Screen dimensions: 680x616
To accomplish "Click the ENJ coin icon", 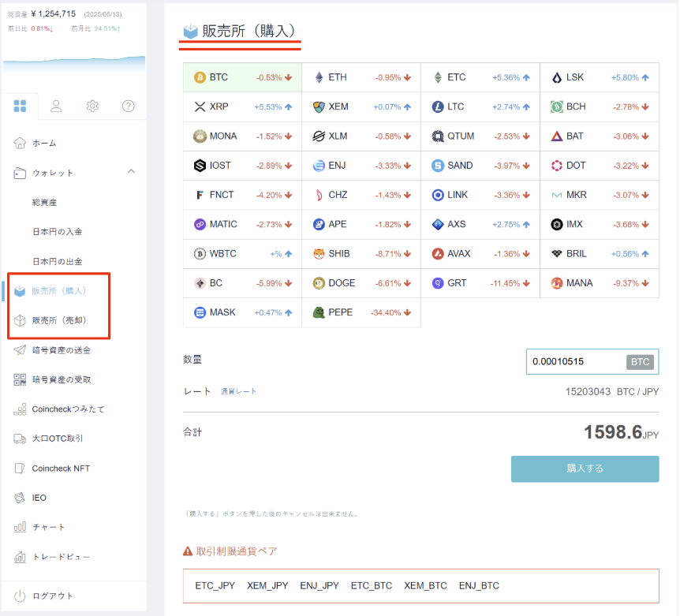I will click(319, 166).
